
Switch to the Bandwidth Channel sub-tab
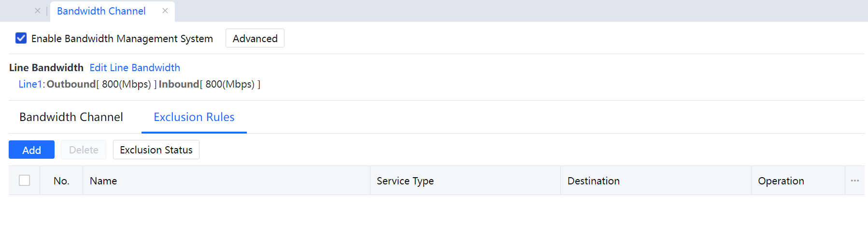(x=71, y=117)
